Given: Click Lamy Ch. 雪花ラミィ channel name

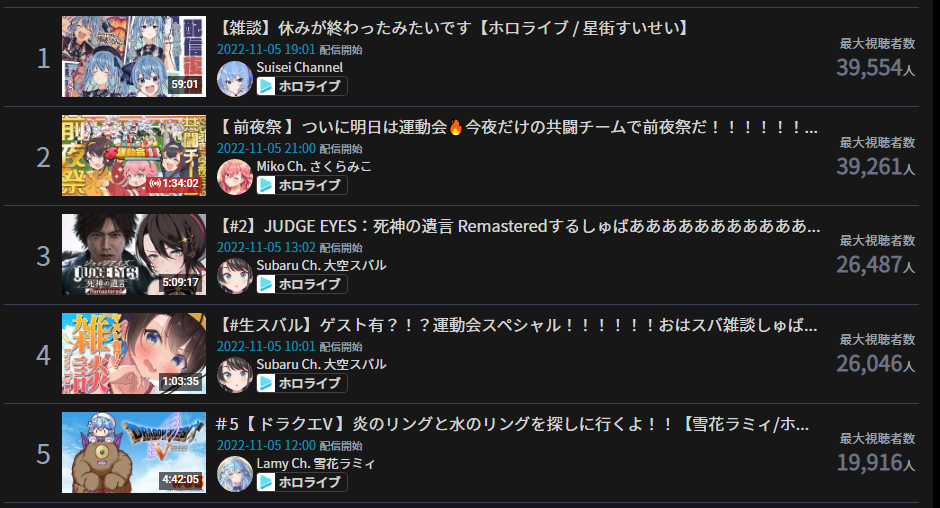Looking at the screenshot, I should click(316, 463).
